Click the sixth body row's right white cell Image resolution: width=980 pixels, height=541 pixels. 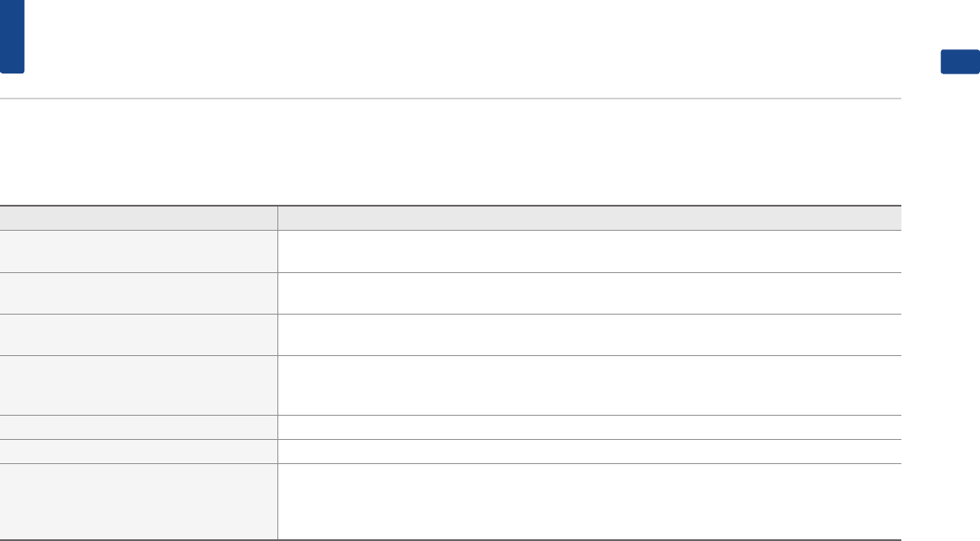(x=589, y=451)
